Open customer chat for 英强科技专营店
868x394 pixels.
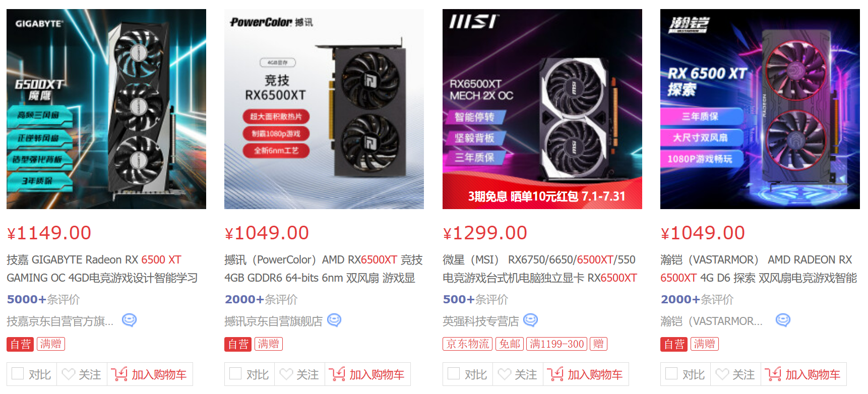[531, 320]
